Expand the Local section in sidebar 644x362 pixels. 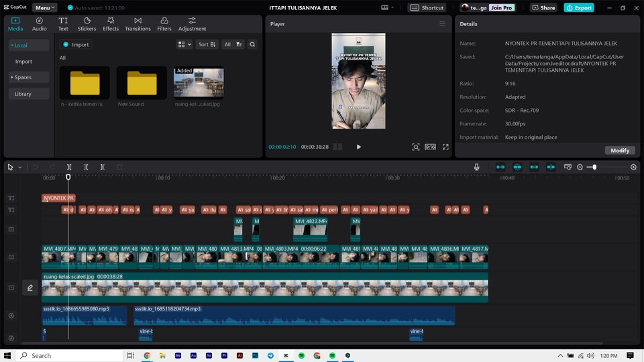[x=29, y=45]
